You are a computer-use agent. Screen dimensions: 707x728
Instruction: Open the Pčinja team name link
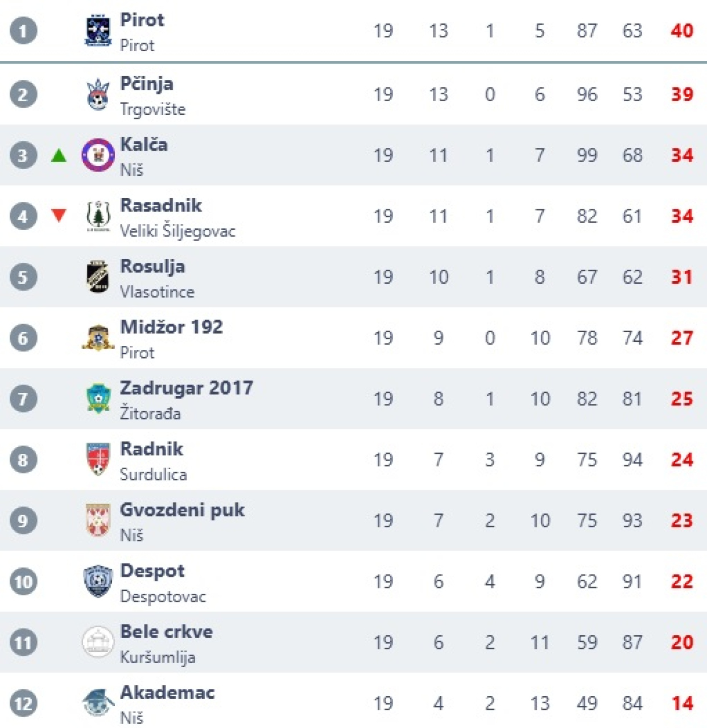(147, 84)
